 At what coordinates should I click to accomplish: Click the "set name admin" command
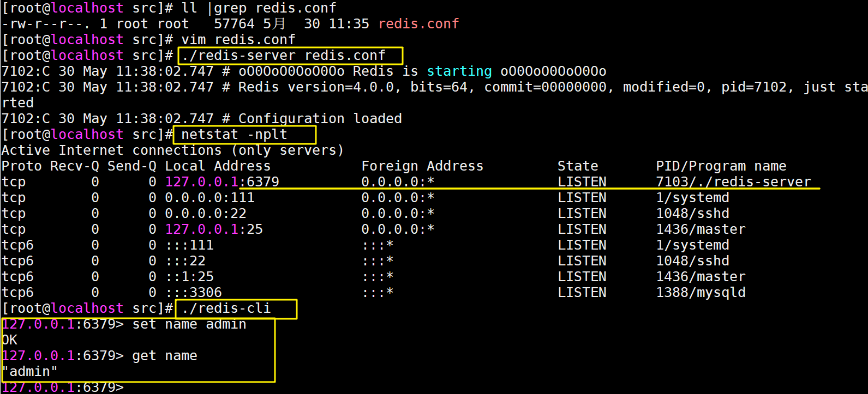click(189, 324)
